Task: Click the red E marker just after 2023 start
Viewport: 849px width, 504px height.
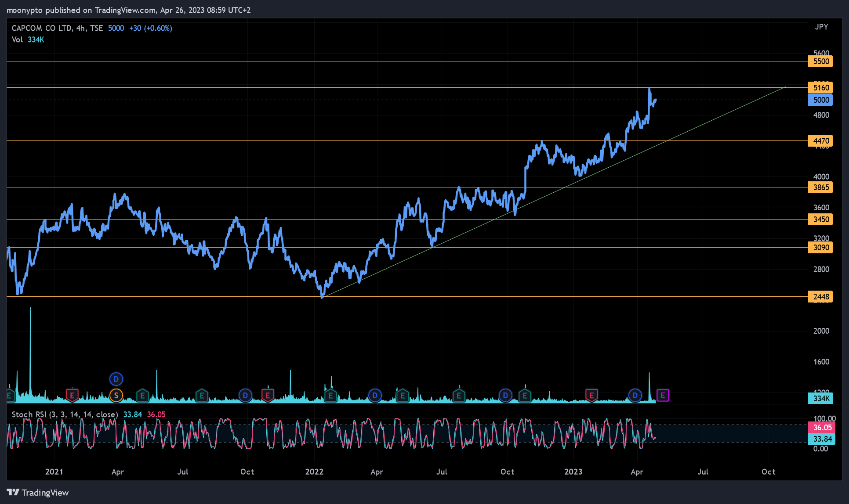Action: (591, 396)
